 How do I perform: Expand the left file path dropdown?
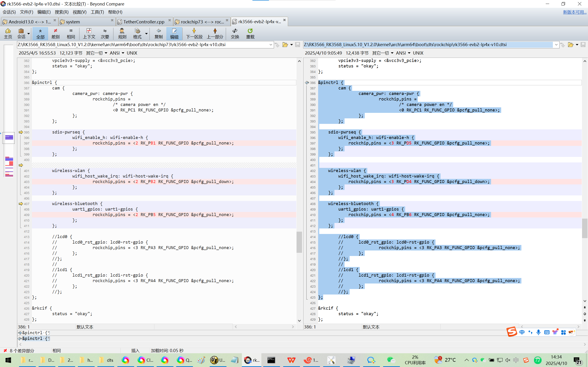(270, 45)
